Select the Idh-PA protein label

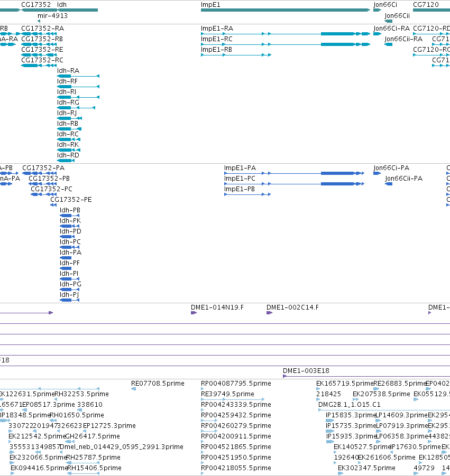click(x=70, y=253)
